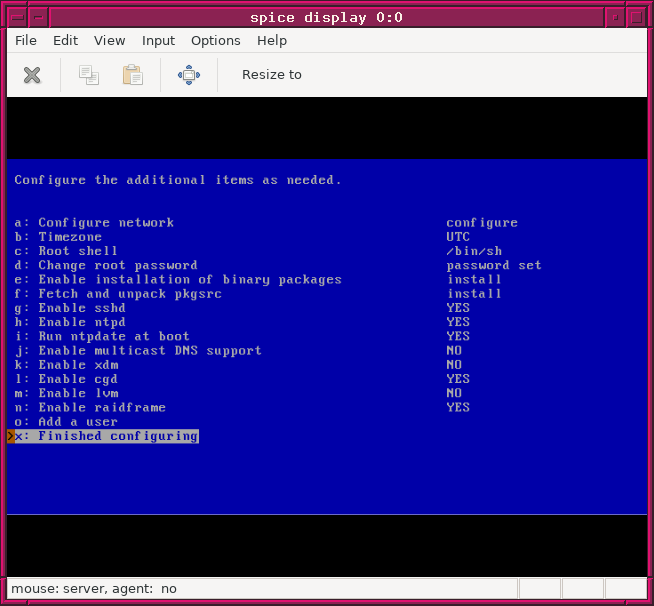Image resolution: width=654 pixels, height=606 pixels.
Task: Open the File menu
Action: tap(26, 41)
